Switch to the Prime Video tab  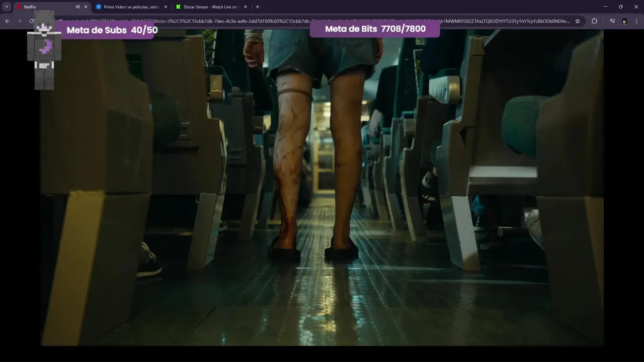(x=132, y=7)
